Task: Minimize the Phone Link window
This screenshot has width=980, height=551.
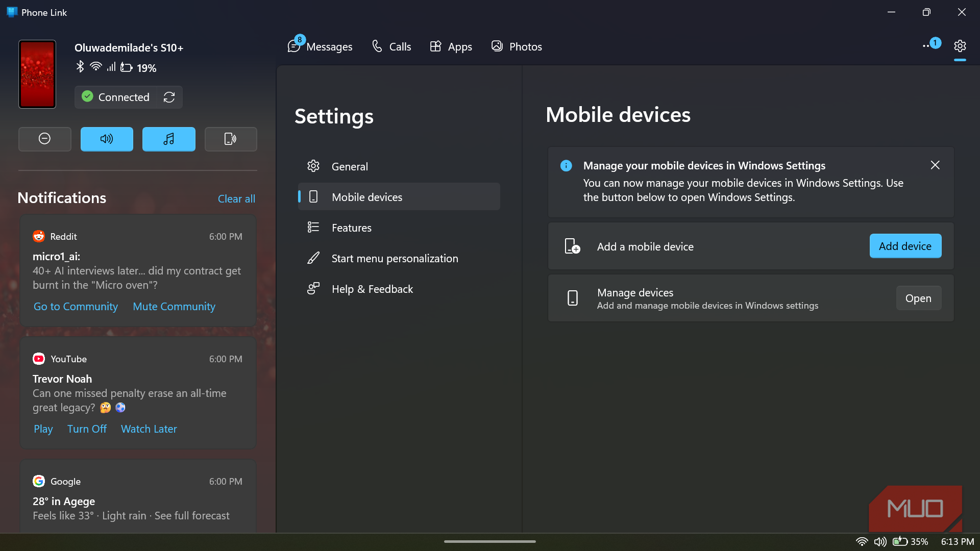Action: (891, 12)
